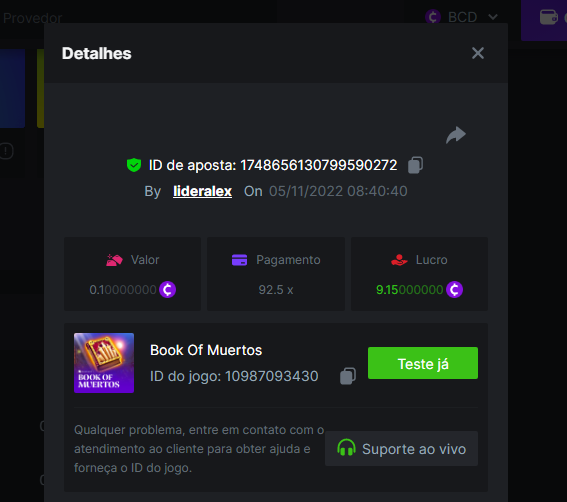Click the purple coin icon beside Valor amount

[167, 290]
